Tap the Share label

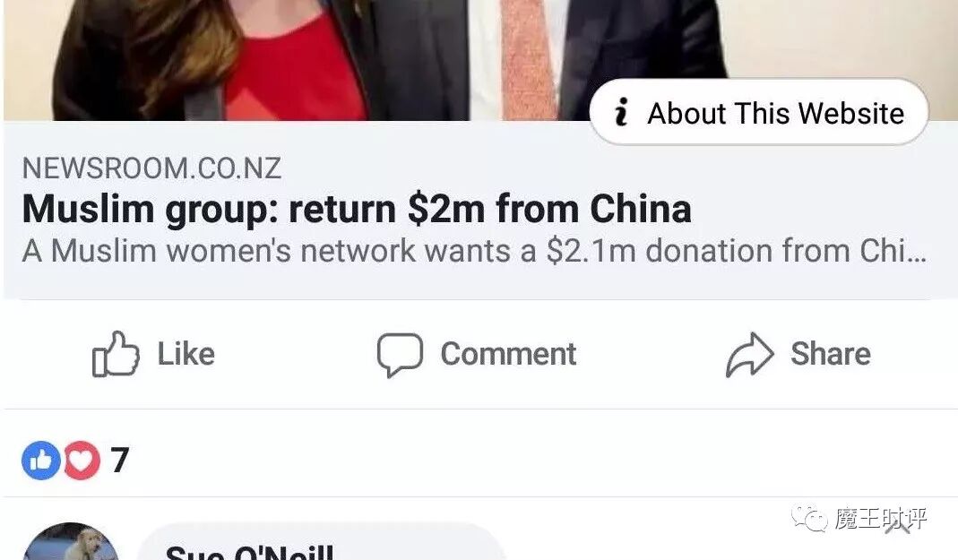click(831, 354)
